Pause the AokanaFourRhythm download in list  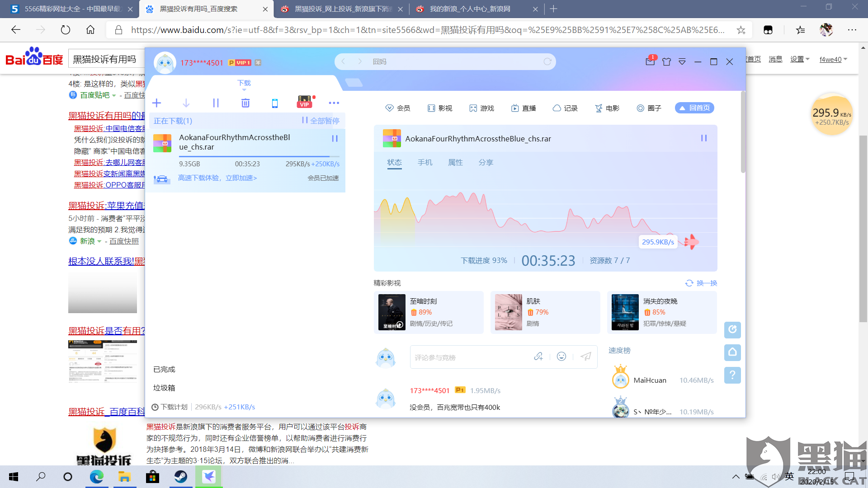coord(335,139)
